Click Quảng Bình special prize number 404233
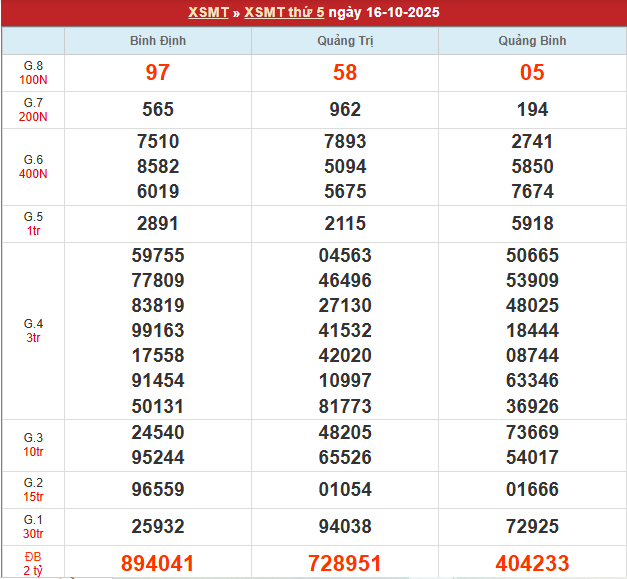The image size is (627, 579). tap(532, 564)
